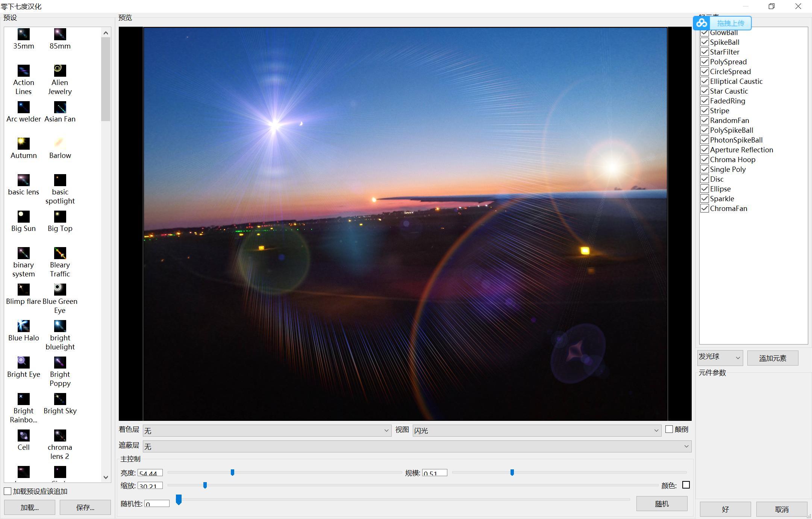Apply the Blue Green Eye preset icon
Viewport: 812px width, 519px height.
coord(60,290)
